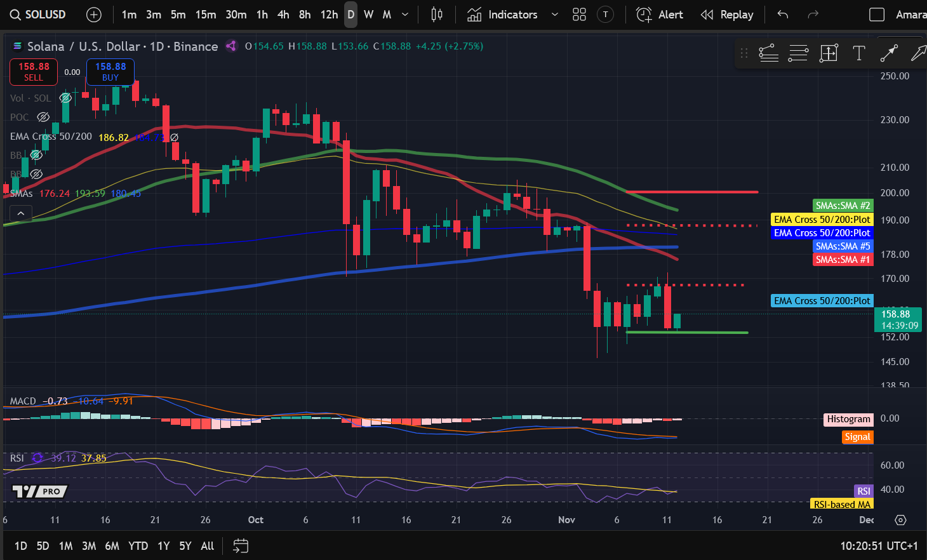The width and height of the screenshot is (927, 560).
Task: Open the candlestick chart style icon
Action: click(x=437, y=15)
